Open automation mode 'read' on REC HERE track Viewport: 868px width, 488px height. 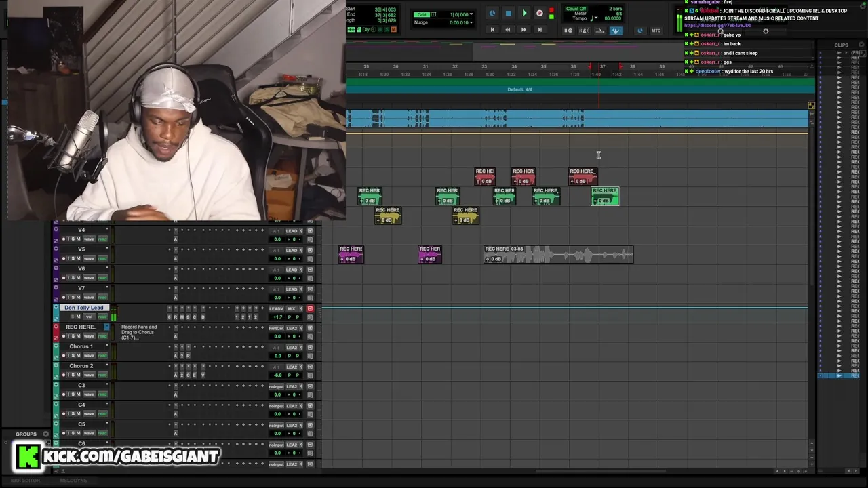[x=102, y=336]
